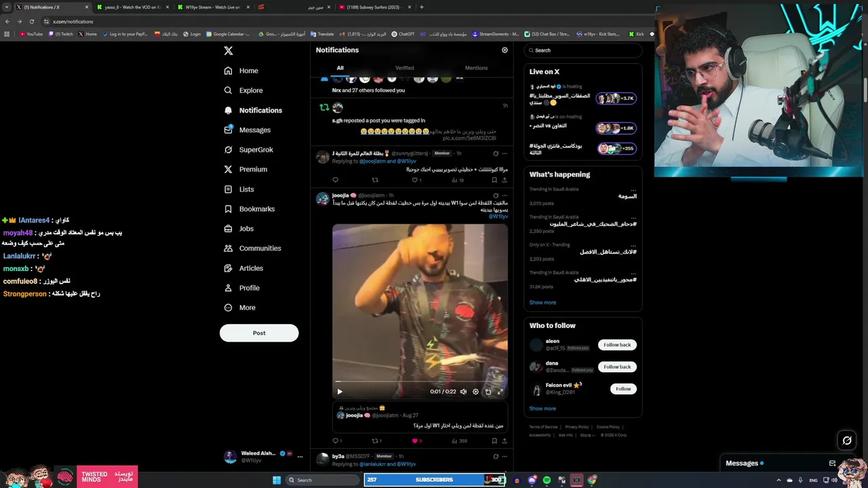
Task: View analytics of jooojia's post, 359 views
Action: [460, 441]
